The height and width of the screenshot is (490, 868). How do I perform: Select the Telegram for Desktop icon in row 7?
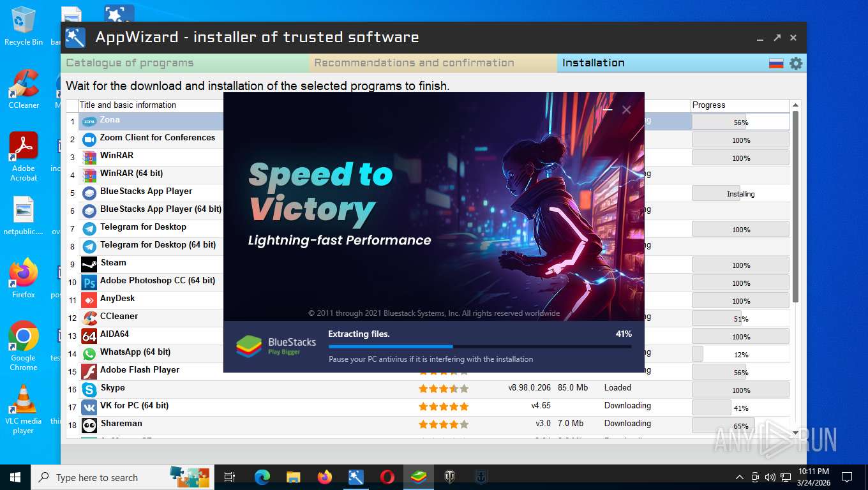click(89, 228)
